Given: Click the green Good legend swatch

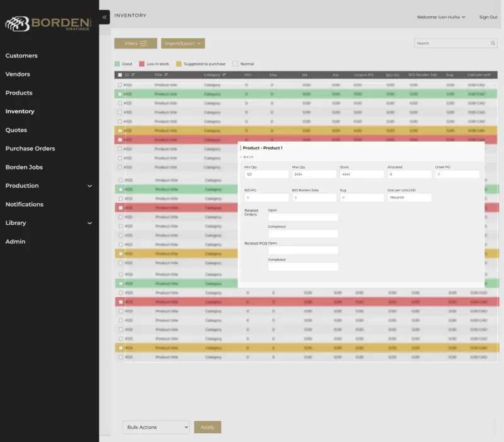Looking at the screenshot, I should pos(117,64).
